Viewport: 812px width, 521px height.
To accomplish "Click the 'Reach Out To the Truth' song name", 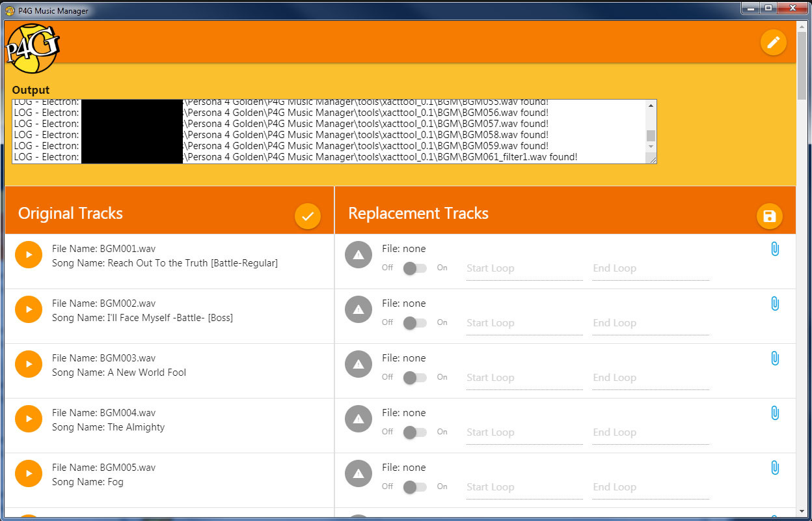I will click(193, 263).
